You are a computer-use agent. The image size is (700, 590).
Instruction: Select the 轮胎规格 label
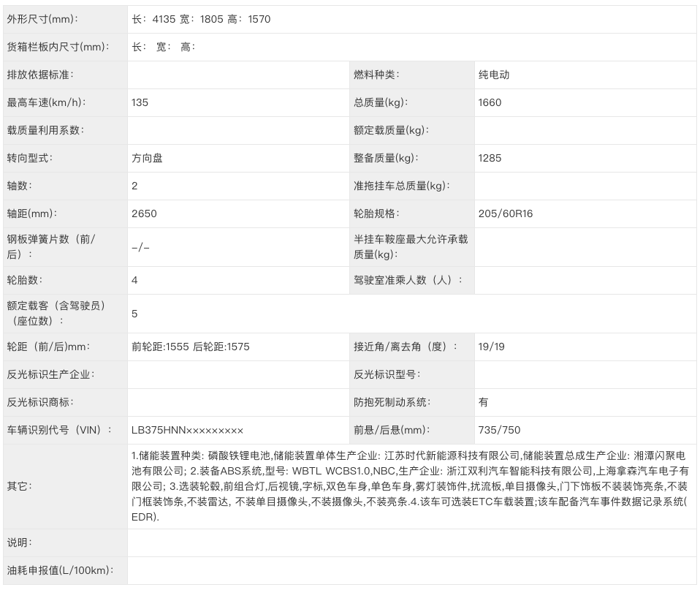[x=376, y=213]
